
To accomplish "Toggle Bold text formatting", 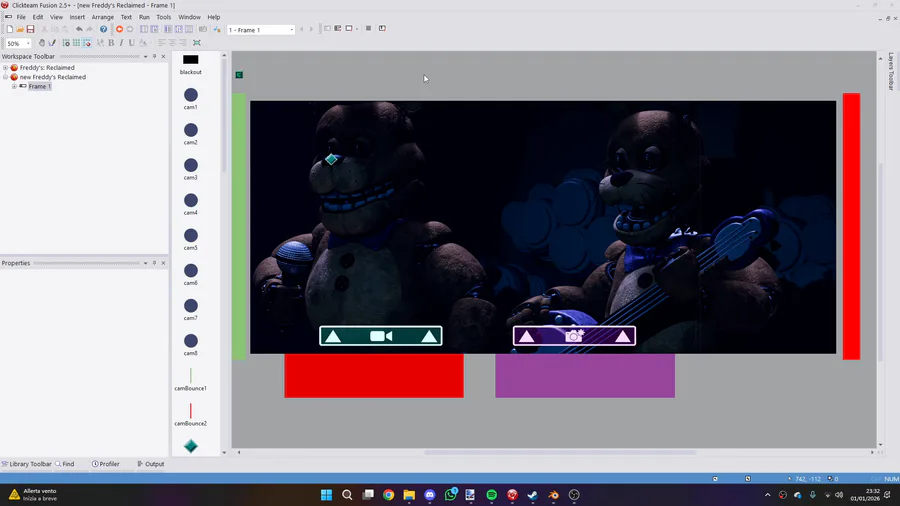I will [111, 43].
